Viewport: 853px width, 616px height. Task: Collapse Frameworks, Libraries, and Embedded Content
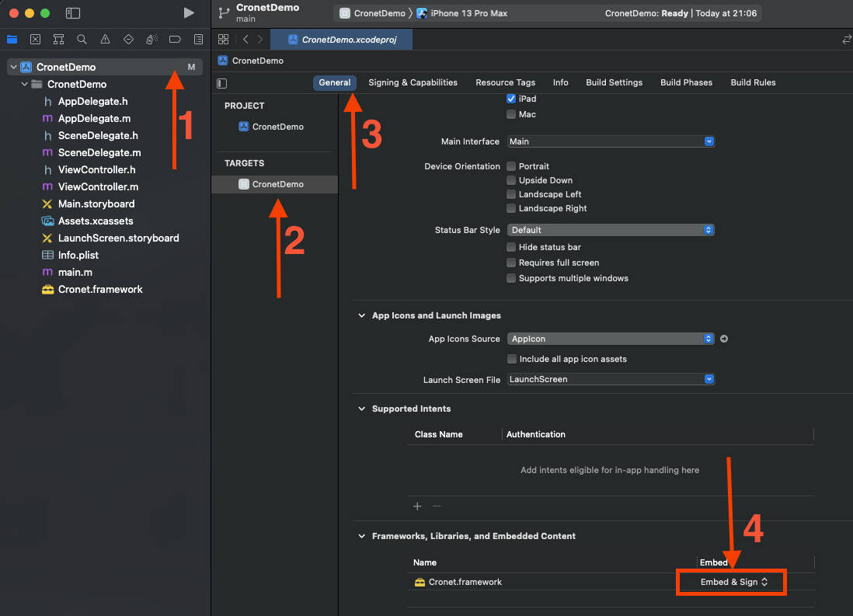362,536
